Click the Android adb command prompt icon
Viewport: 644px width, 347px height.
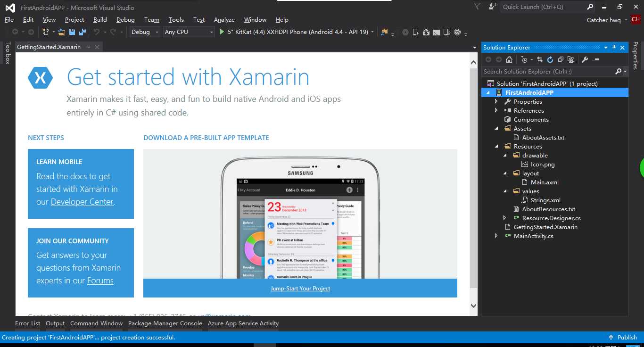coord(437,32)
